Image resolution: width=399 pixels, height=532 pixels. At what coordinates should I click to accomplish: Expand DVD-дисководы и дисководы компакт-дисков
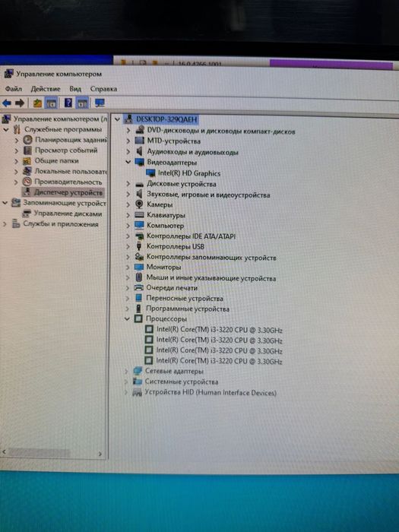128,130
